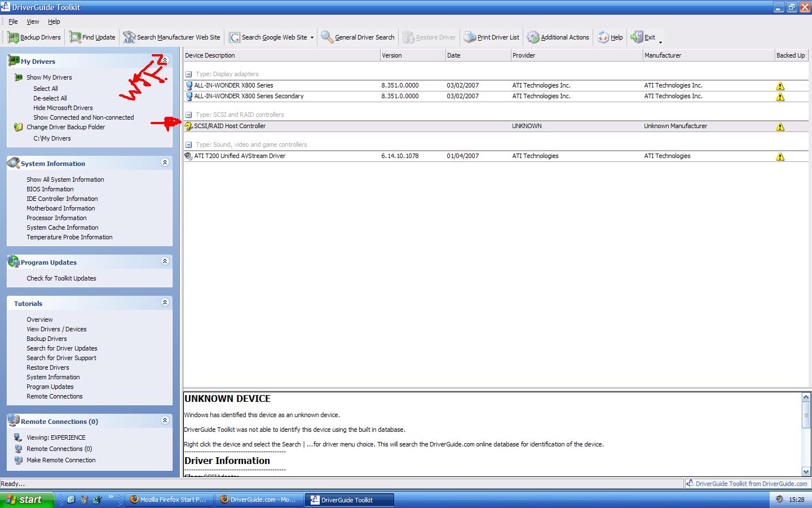Click the Find Update toolbar icon
Screen dimensions: 812x508
[x=75, y=37]
